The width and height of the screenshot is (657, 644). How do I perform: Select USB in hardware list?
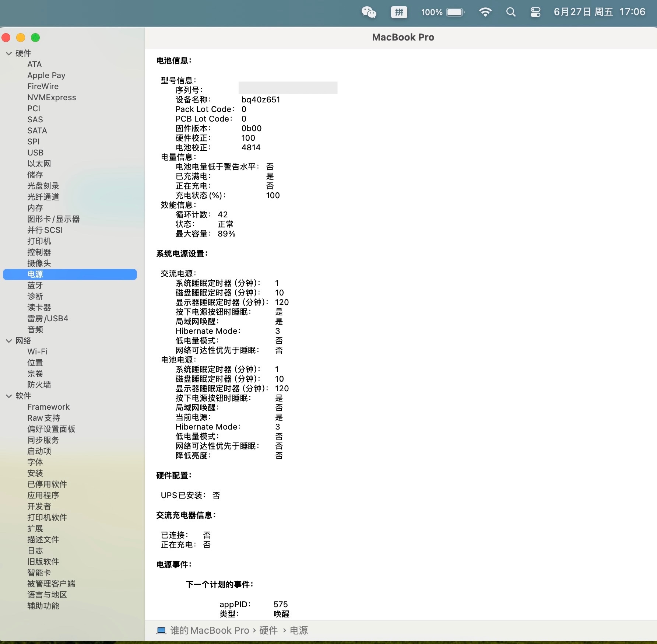point(35,153)
